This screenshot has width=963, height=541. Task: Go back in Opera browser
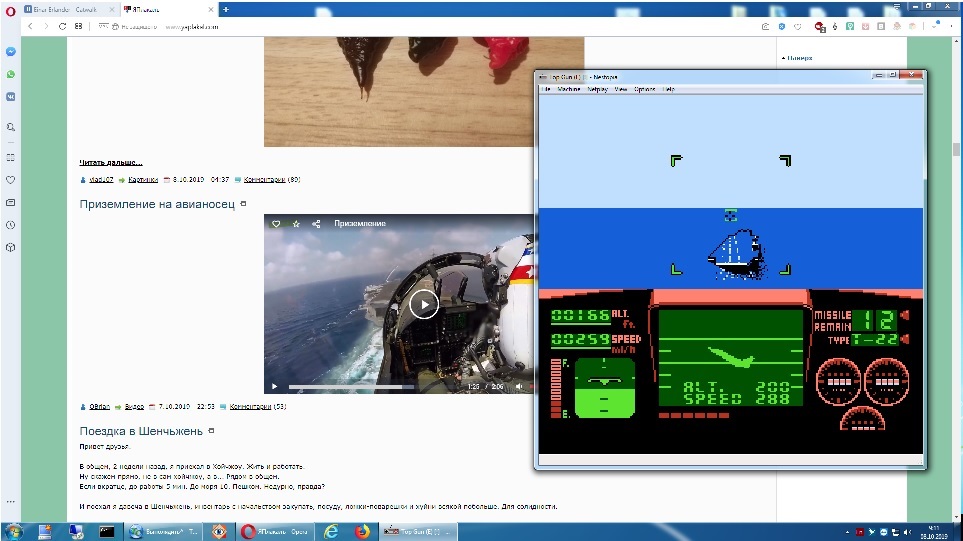tap(30, 26)
